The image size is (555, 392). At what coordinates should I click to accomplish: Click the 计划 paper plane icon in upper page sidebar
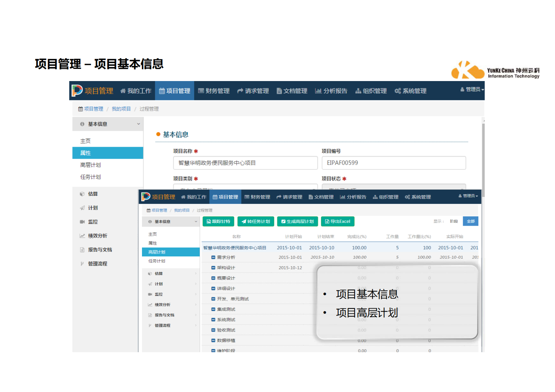pyautogui.click(x=82, y=208)
